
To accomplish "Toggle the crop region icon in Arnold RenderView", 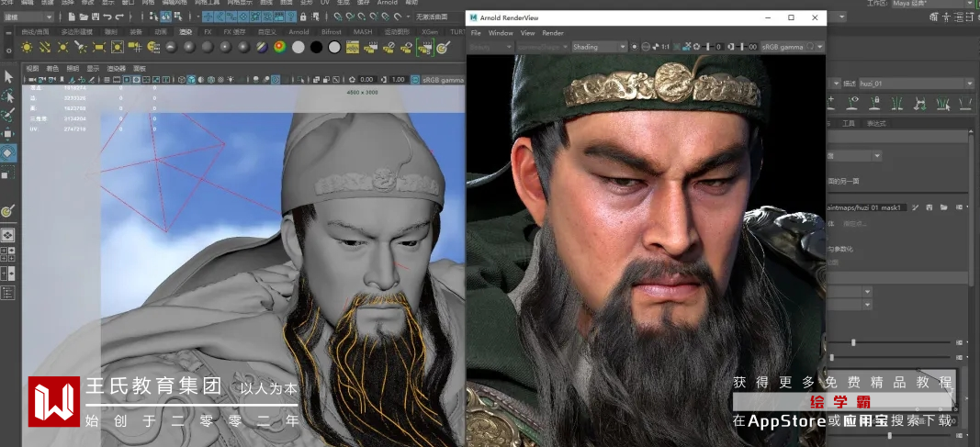I will click(x=676, y=47).
